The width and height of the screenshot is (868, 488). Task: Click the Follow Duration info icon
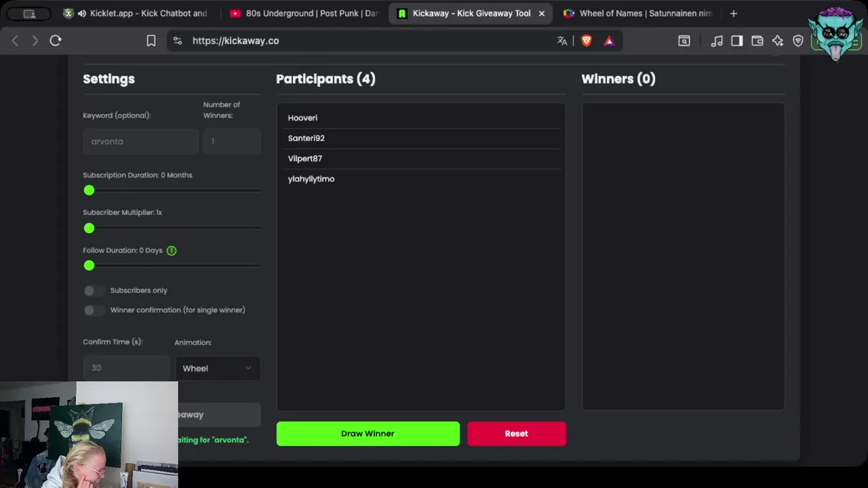coord(172,251)
